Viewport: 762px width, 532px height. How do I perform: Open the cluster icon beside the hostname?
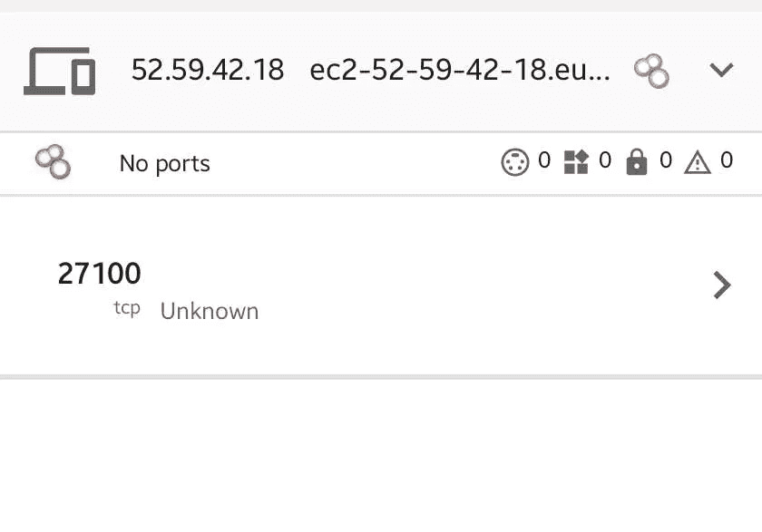click(651, 70)
